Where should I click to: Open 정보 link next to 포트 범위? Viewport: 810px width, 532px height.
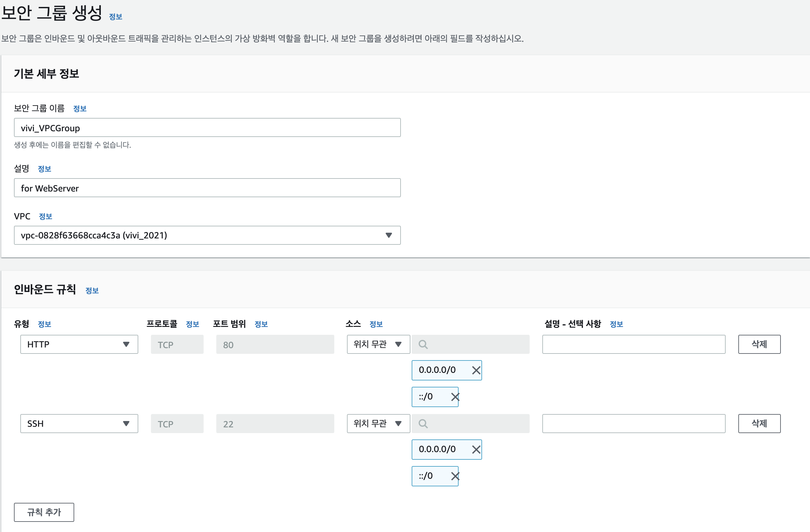261,324
